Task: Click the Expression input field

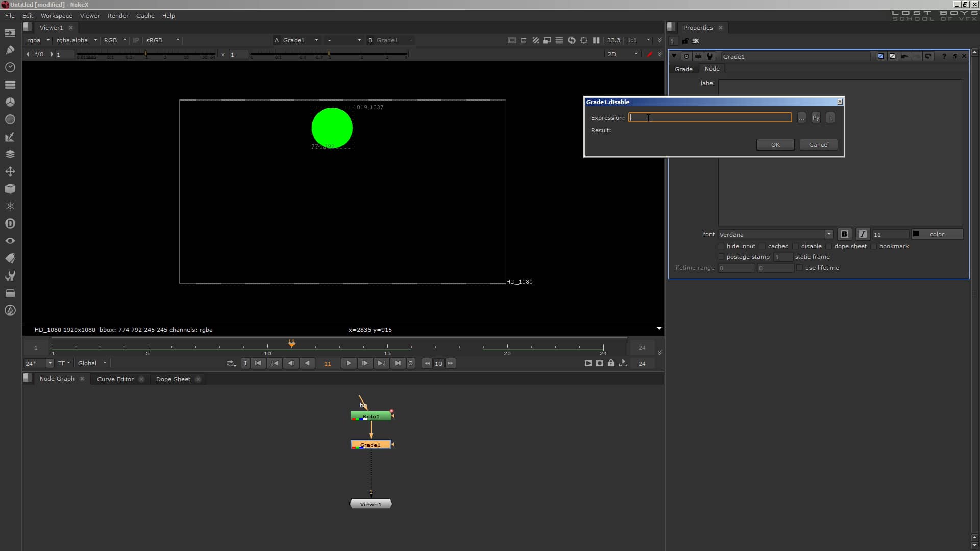Action: click(x=709, y=117)
